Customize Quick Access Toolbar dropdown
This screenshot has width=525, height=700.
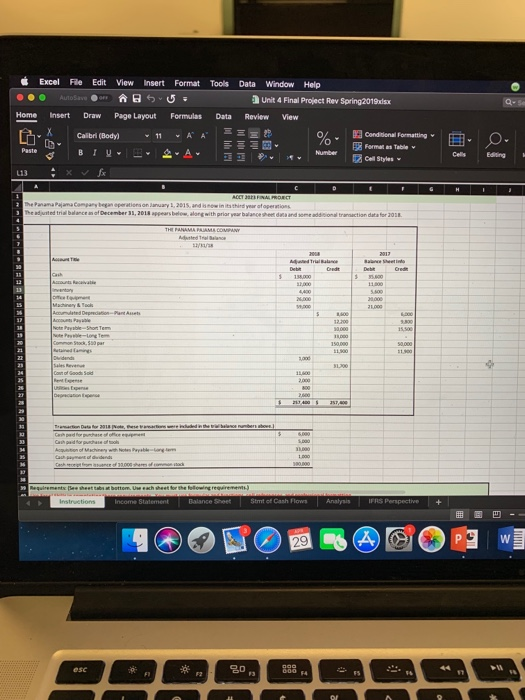tap(185, 99)
